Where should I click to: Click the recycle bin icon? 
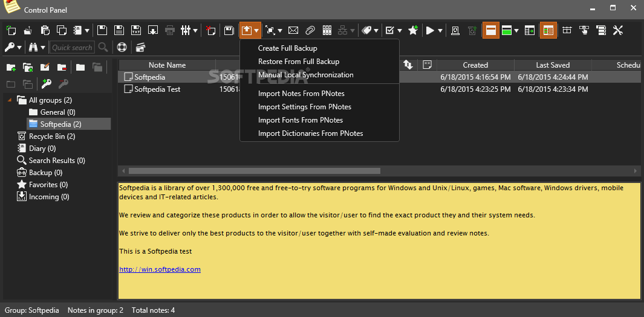pos(455,30)
